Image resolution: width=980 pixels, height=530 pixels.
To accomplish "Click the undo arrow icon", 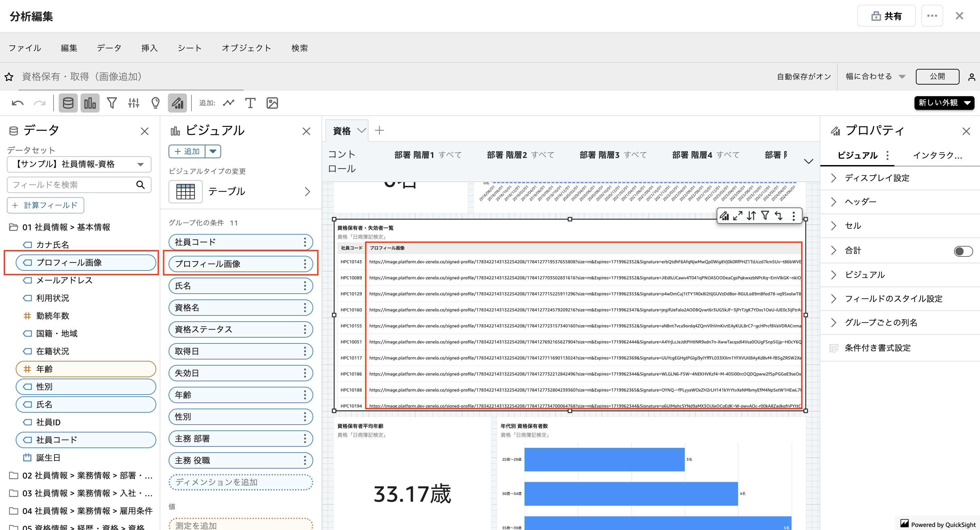I will pos(17,103).
